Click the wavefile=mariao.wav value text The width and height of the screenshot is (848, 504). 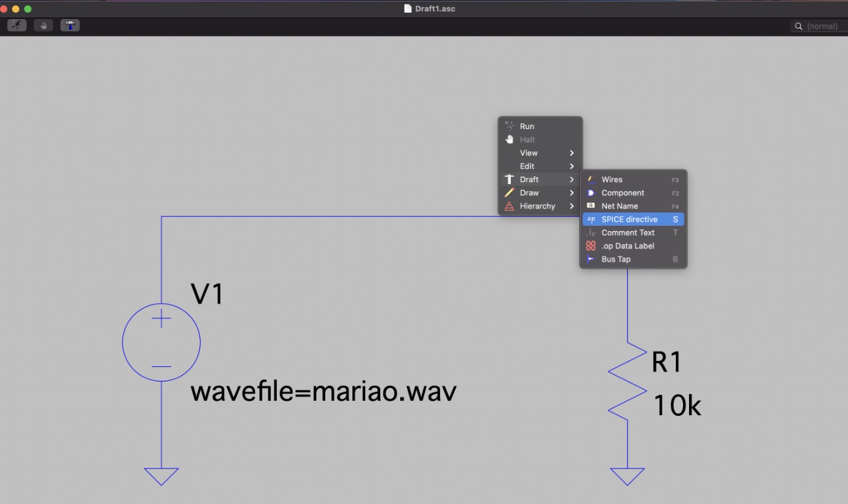pos(323,392)
